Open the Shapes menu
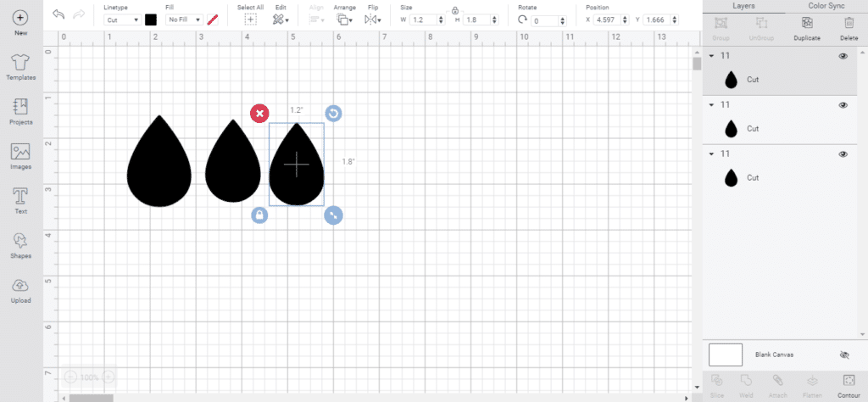The image size is (868, 402). (x=20, y=244)
